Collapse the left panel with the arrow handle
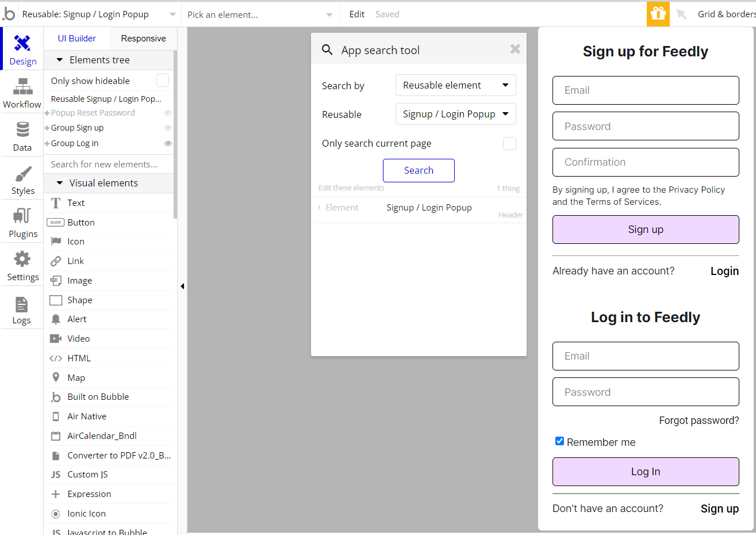The width and height of the screenshot is (756, 535). click(182, 286)
